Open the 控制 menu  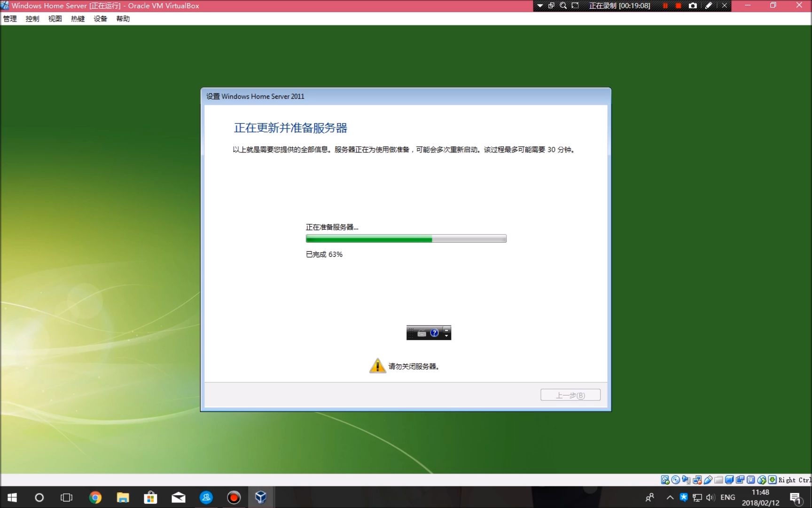pos(32,19)
